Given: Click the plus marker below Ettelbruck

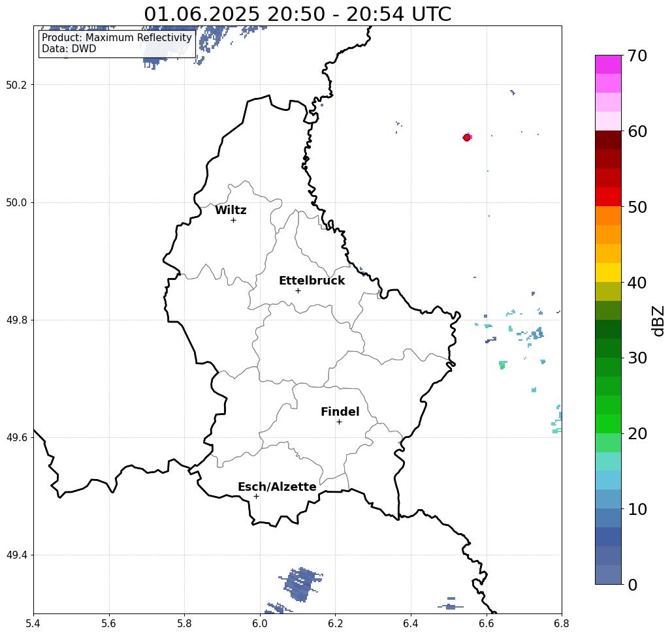Looking at the screenshot, I should pyautogui.click(x=298, y=290).
